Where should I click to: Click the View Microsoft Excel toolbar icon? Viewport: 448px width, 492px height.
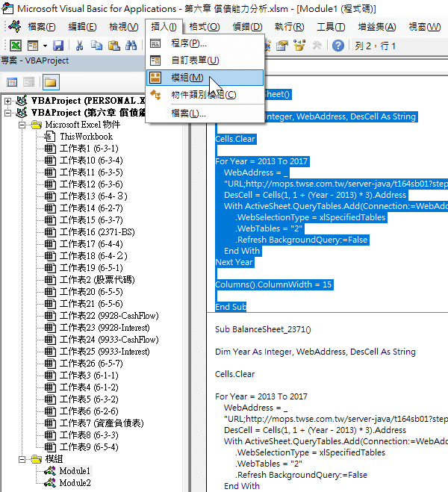pyautogui.click(x=16, y=46)
